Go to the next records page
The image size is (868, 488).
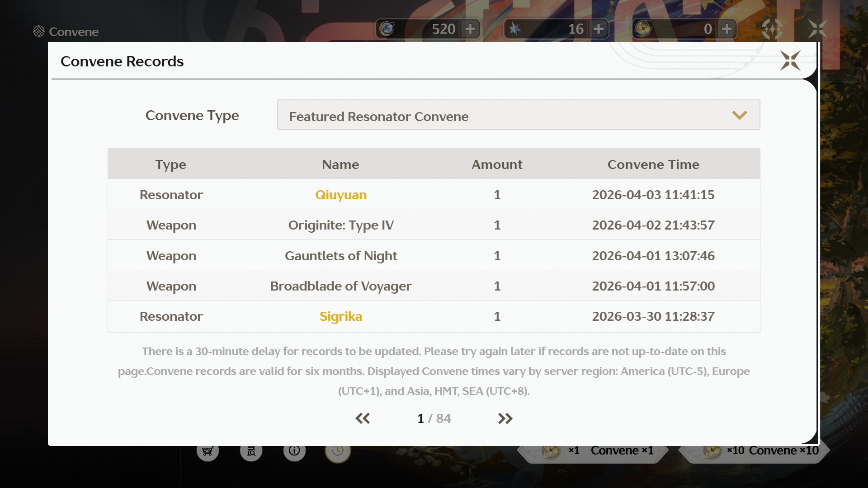[505, 418]
